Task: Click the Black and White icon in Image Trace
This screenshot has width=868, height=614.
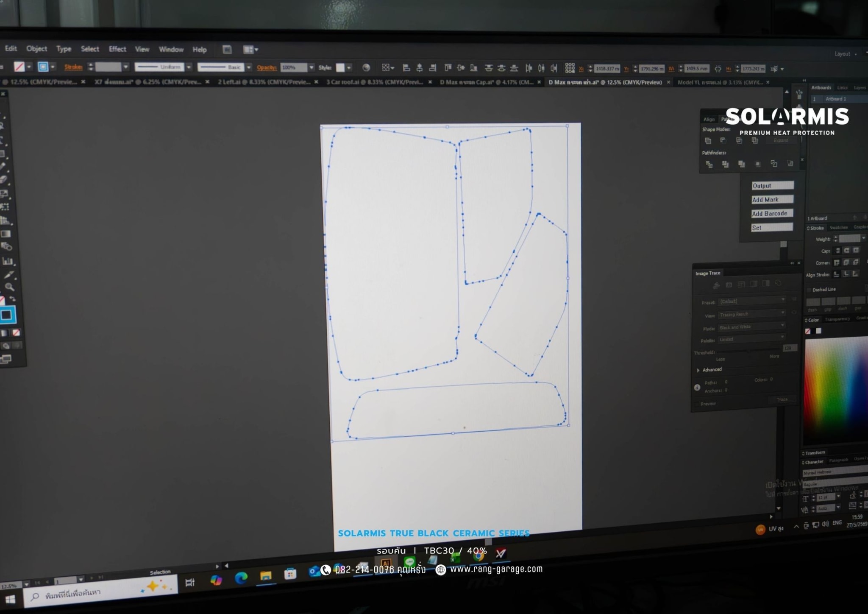Action: coord(766,283)
